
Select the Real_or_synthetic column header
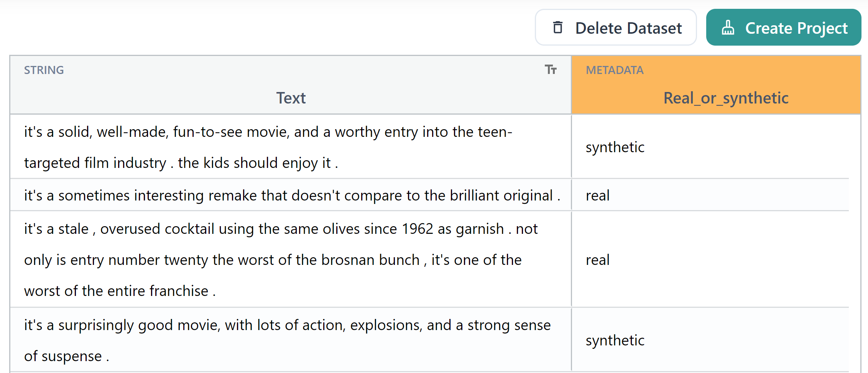pos(726,98)
